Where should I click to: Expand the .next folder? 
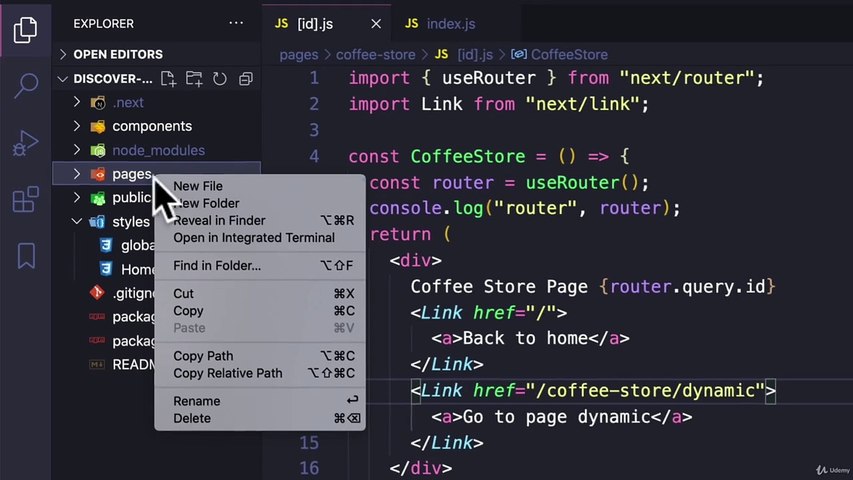[x=77, y=102]
